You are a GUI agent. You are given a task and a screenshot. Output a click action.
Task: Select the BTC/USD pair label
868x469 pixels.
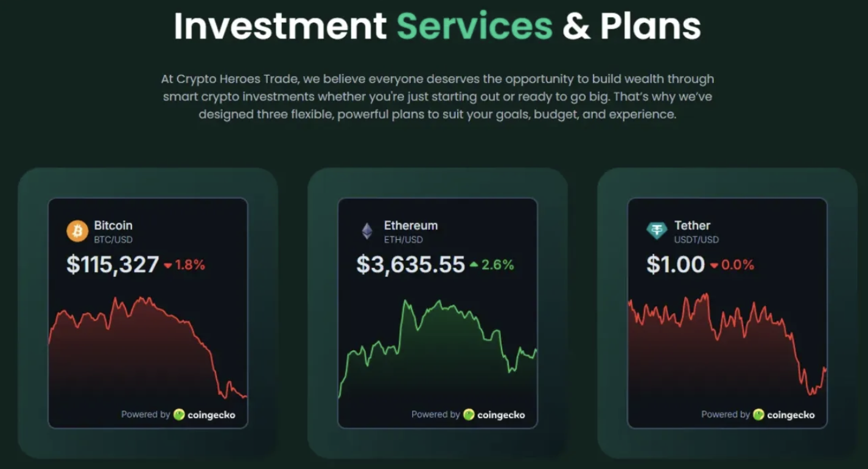tap(113, 240)
